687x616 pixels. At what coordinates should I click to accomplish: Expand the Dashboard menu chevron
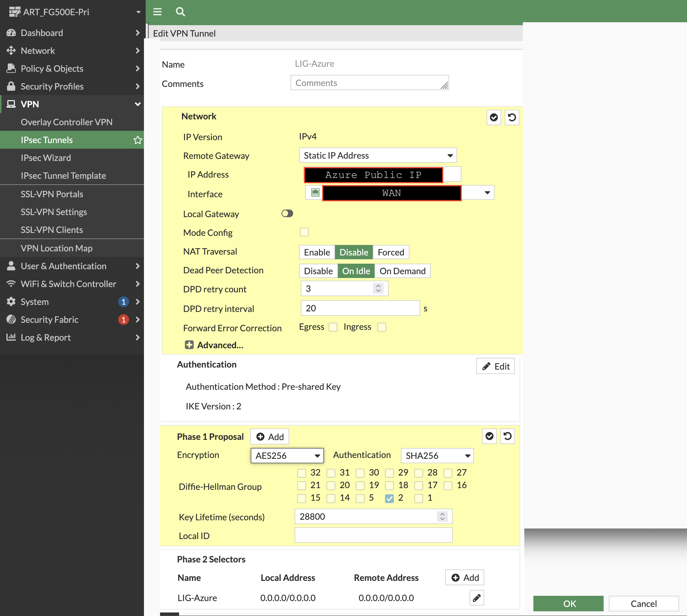point(138,33)
